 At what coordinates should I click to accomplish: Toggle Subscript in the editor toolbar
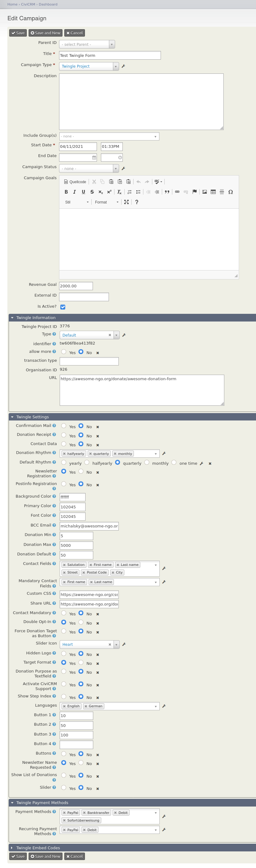[101, 192]
